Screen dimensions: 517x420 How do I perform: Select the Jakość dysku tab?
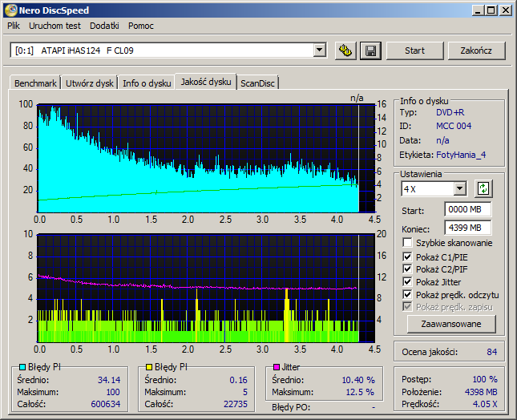click(x=206, y=82)
